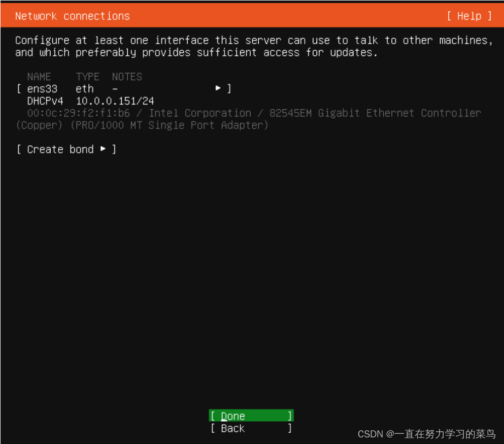Click the NOTES column header

(x=127, y=77)
